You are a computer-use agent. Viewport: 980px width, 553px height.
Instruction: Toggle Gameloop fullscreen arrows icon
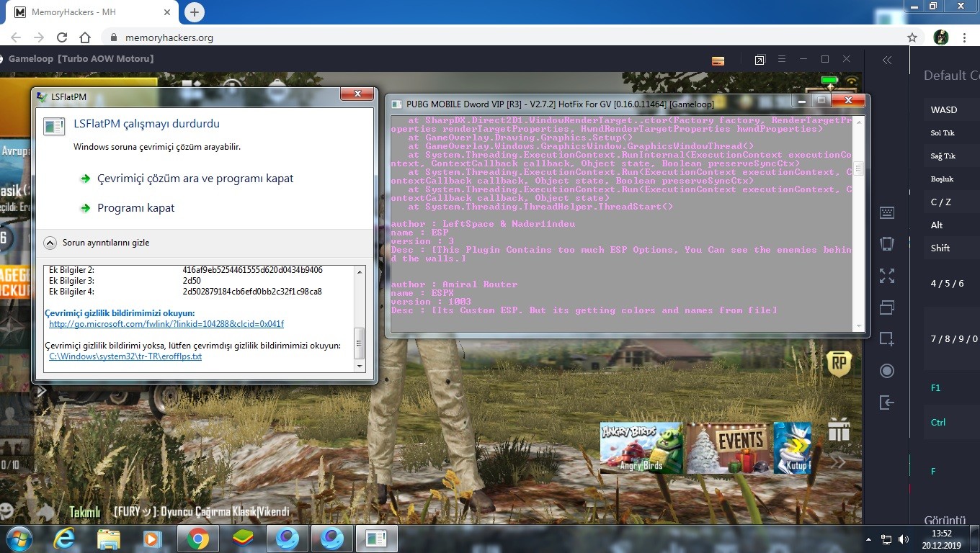click(887, 275)
